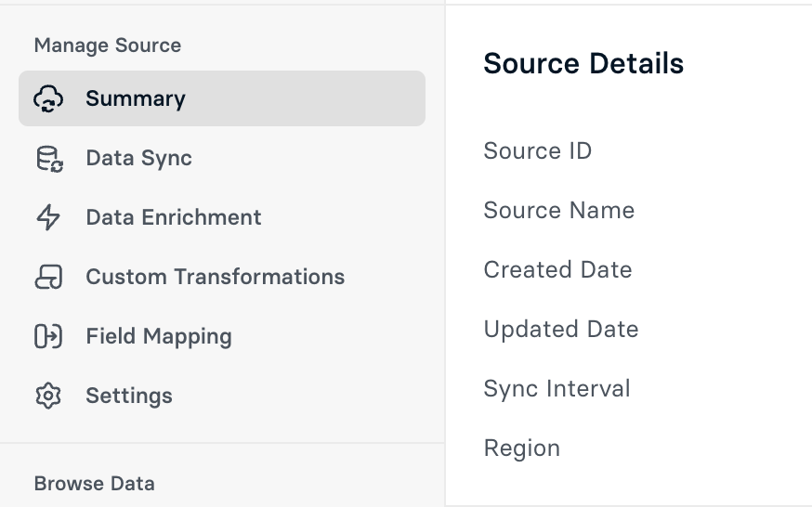This screenshot has width=812, height=507.
Task: Navigate to Field Mapping
Action: coord(159,336)
